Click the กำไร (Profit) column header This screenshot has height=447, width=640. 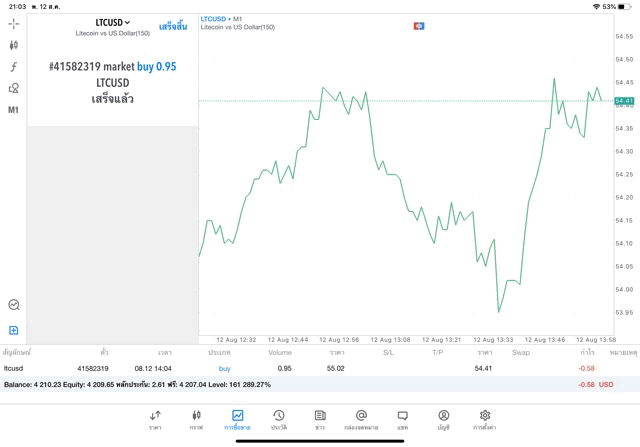587,353
